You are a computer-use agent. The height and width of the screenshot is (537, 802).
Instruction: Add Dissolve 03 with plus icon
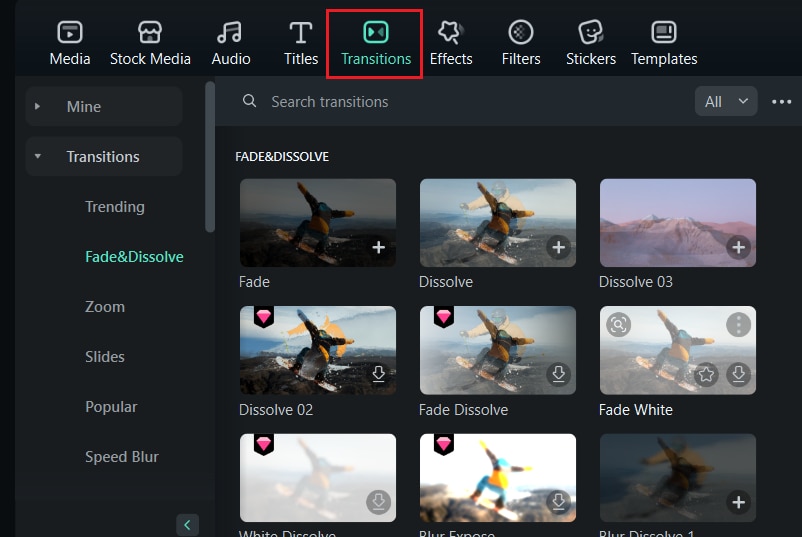(739, 248)
